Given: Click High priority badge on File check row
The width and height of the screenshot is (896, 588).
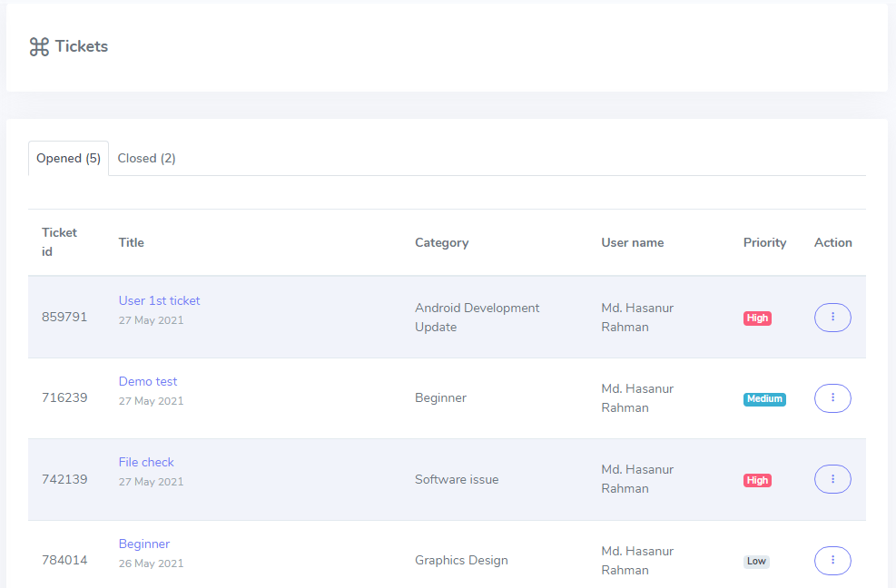Looking at the screenshot, I should 757,480.
